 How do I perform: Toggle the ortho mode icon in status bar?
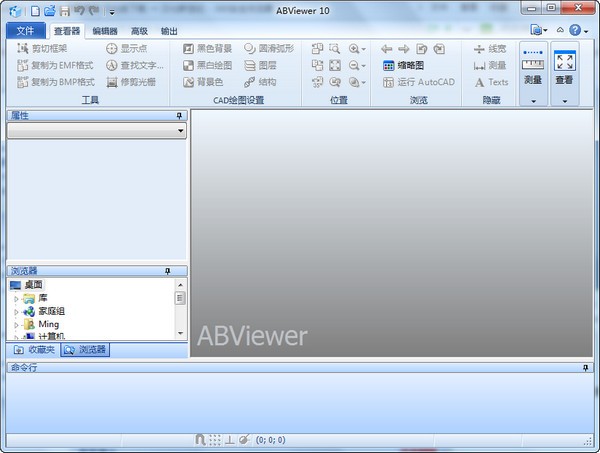(x=229, y=439)
